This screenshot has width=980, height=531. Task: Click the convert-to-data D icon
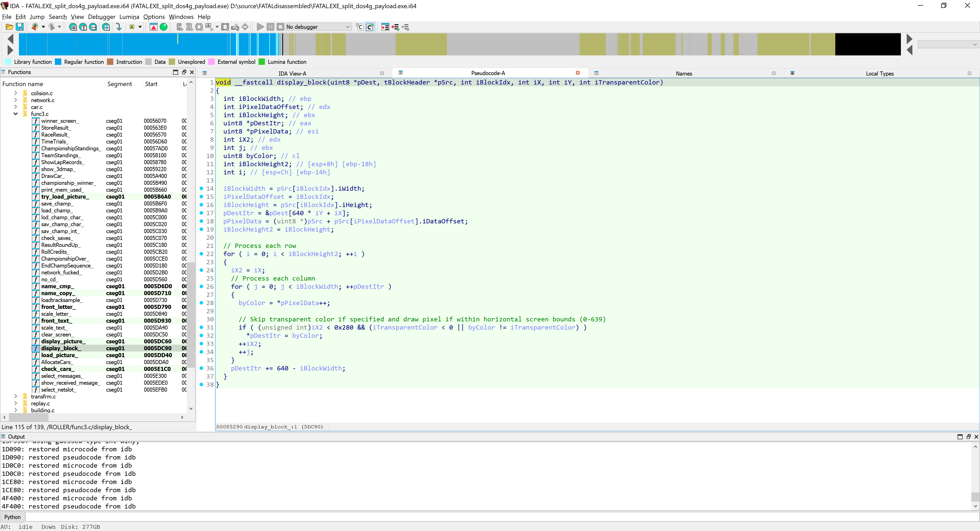tap(189, 27)
